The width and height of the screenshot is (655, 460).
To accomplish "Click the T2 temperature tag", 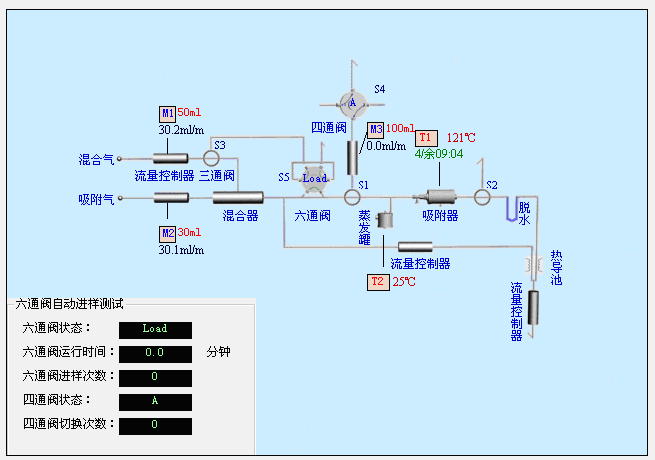I will click(x=378, y=282).
